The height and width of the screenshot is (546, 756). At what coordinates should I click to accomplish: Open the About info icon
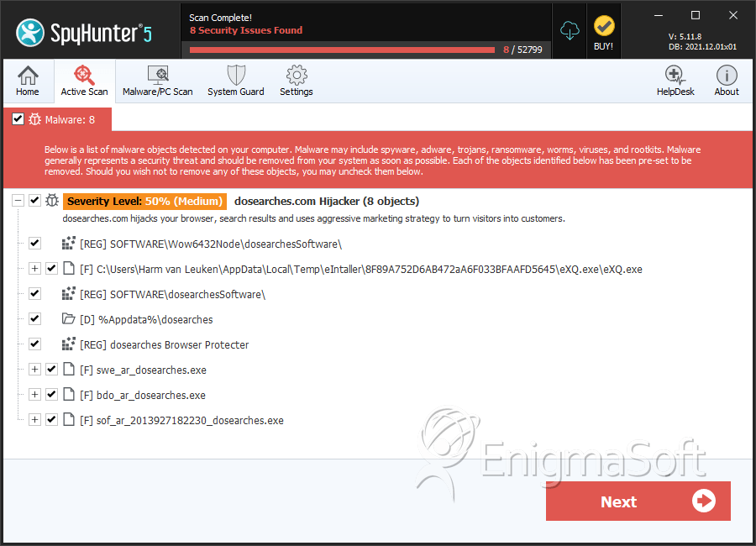pyautogui.click(x=726, y=76)
